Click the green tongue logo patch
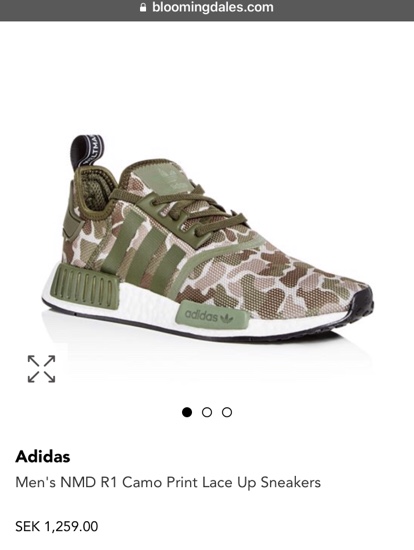Image resolution: width=414 pixels, height=550 pixels. click(x=171, y=179)
